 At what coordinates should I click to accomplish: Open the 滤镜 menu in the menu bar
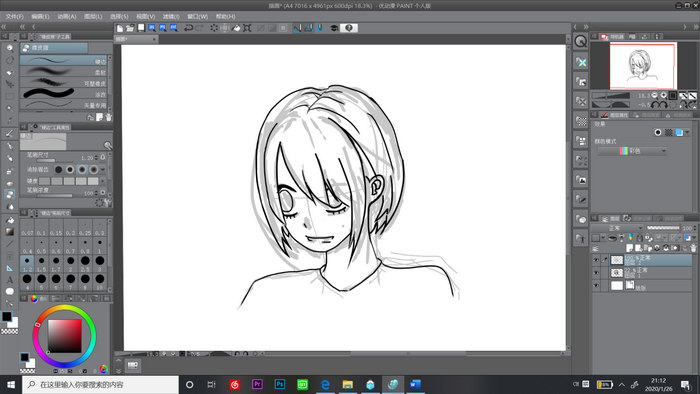point(171,17)
